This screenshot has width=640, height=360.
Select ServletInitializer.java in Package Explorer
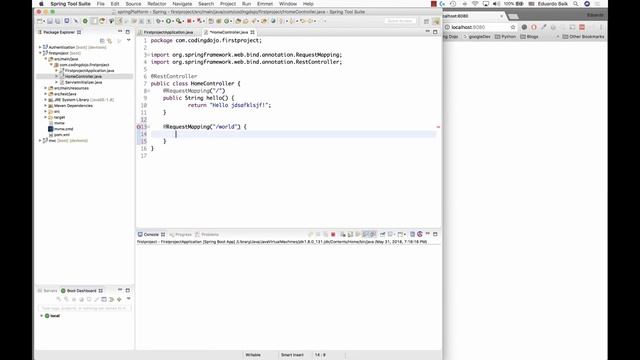click(x=83, y=82)
